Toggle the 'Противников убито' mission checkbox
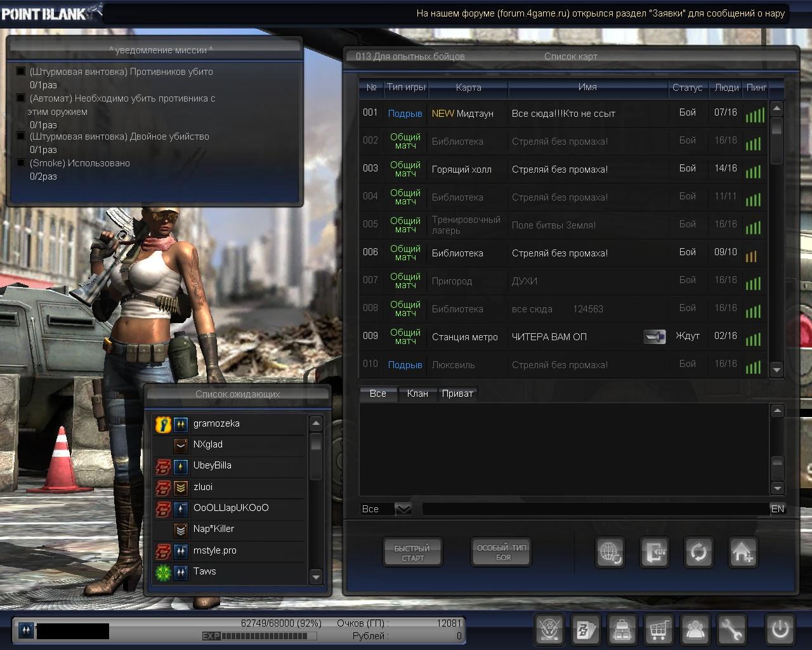This screenshot has width=812, height=650. [x=21, y=72]
